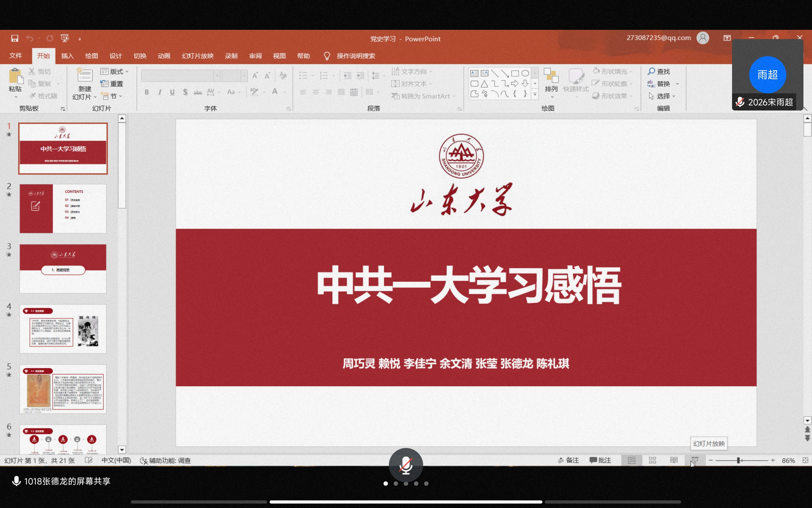This screenshot has width=812, height=508.
Task: Decrease list indent level icon
Action: pos(348,75)
